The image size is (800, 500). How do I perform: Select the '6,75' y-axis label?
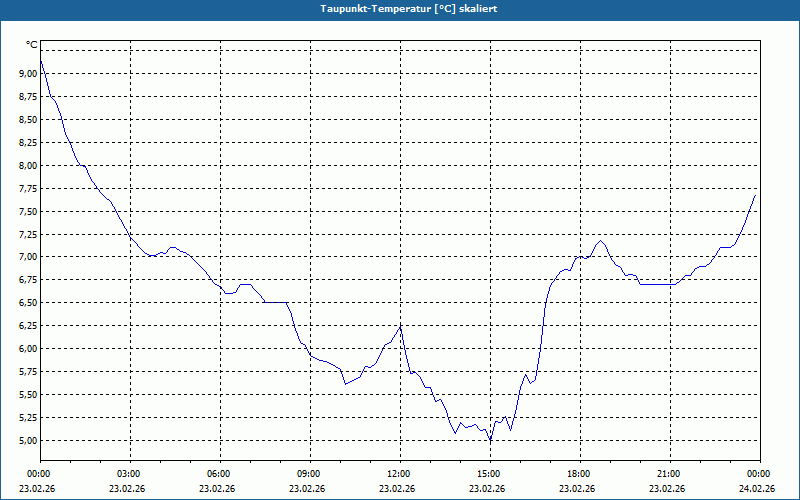28,280
